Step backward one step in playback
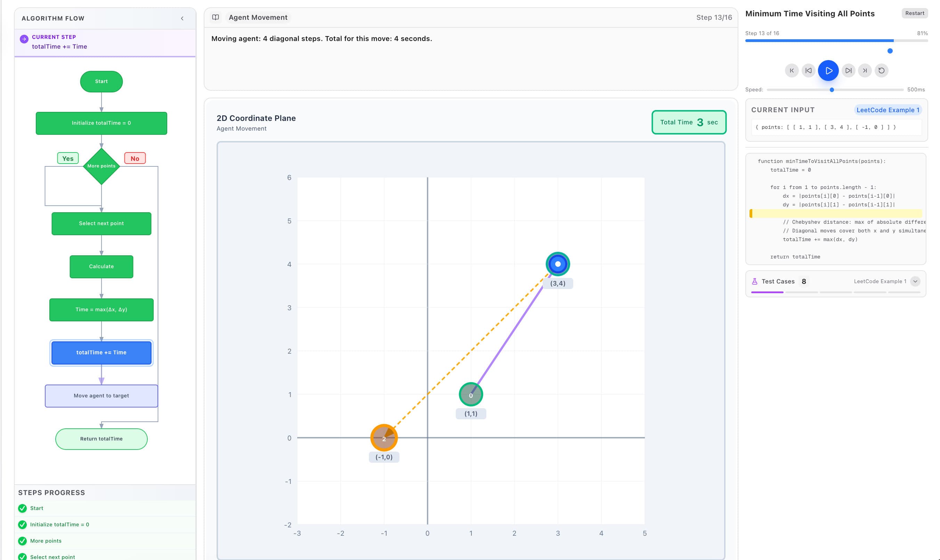 (x=808, y=70)
